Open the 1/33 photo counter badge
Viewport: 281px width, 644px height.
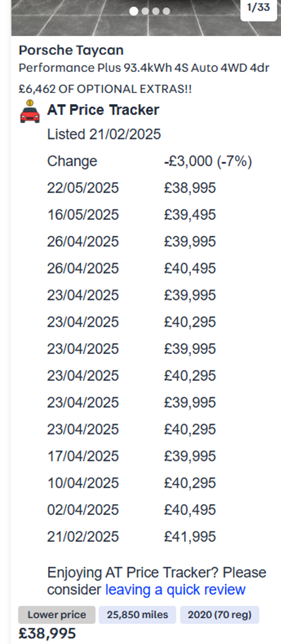258,7
